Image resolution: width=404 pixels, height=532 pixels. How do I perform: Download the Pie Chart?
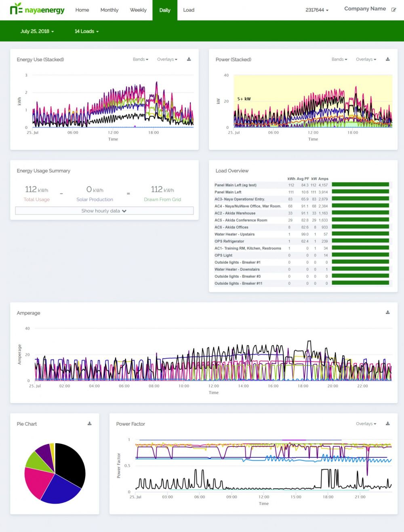90,424
